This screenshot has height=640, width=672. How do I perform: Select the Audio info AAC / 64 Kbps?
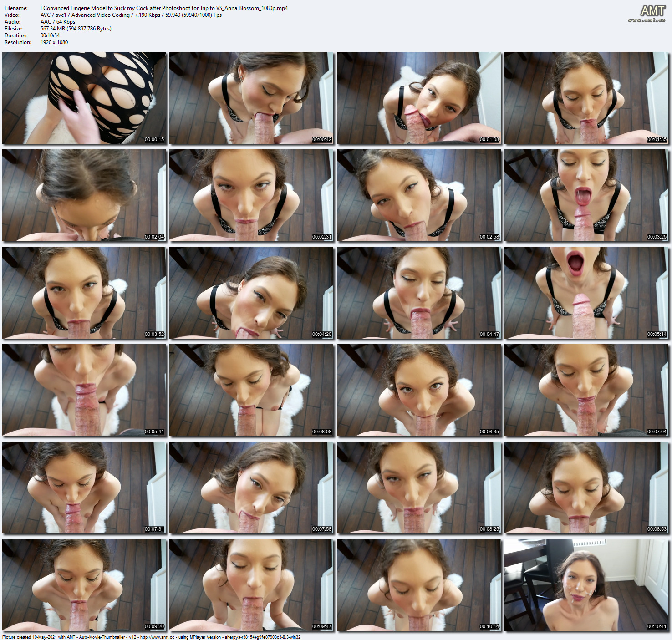coord(58,22)
